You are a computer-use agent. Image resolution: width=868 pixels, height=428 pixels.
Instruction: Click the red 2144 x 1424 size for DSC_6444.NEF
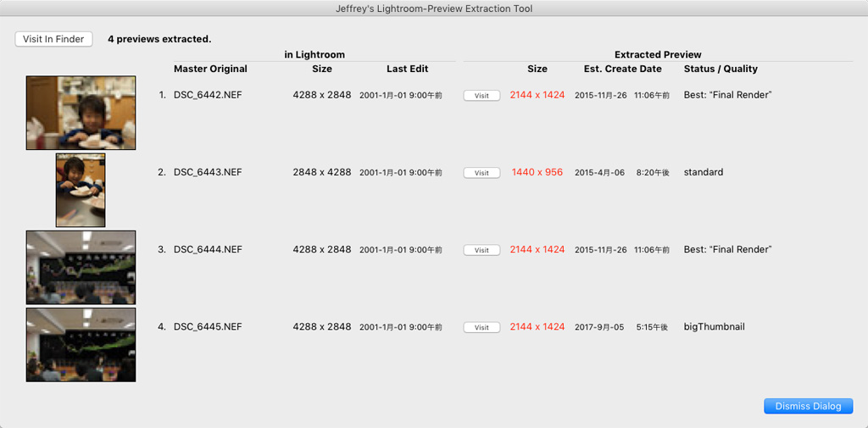(537, 249)
